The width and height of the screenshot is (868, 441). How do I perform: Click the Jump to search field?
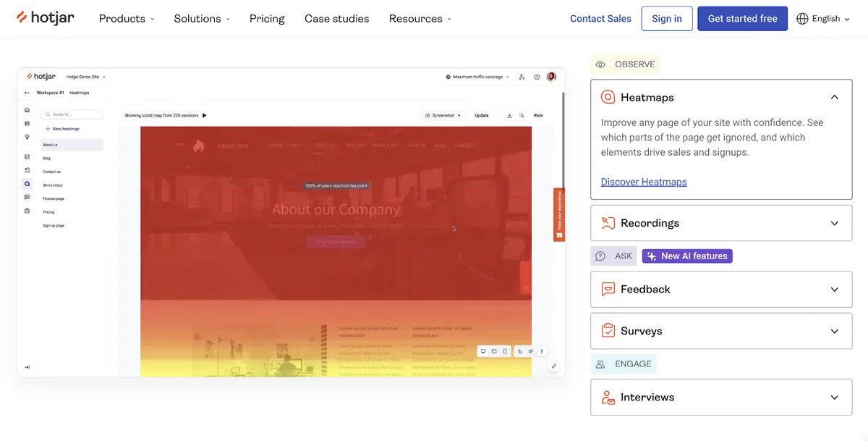coord(72,114)
